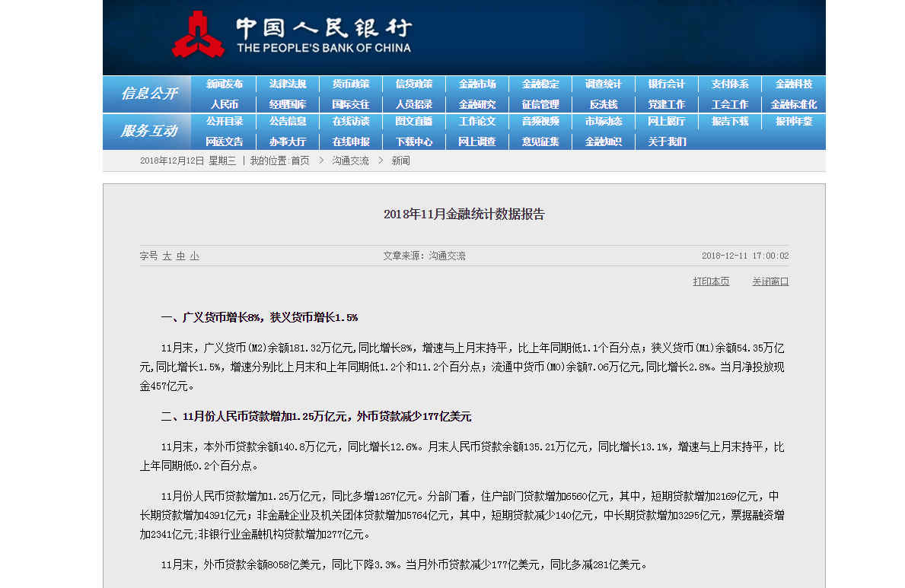905x588 pixels.
Task: Click 沟通交流 breadcrumb link
Action: click(350, 161)
